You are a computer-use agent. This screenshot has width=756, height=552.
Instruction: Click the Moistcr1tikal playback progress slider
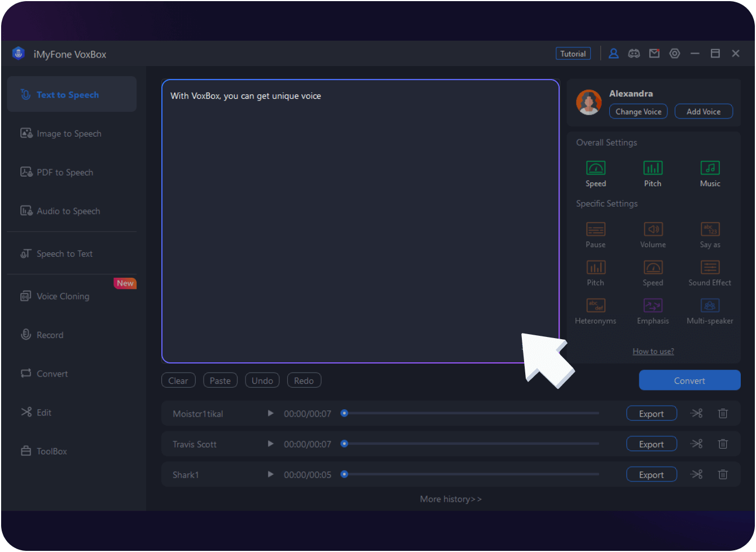coord(470,414)
